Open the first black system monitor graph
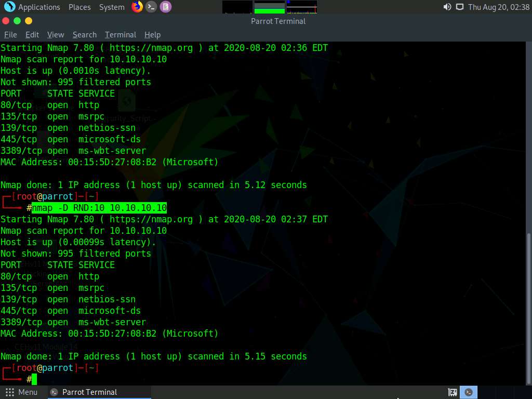Image resolution: width=532 pixels, height=399 pixels. (237, 7)
